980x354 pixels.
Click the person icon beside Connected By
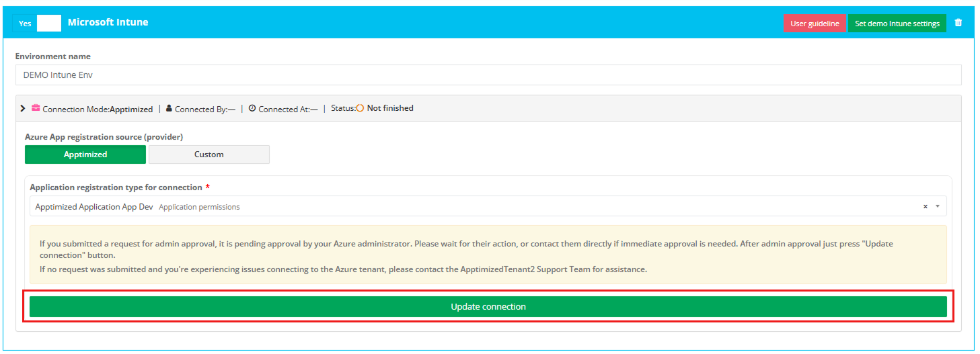tap(169, 108)
